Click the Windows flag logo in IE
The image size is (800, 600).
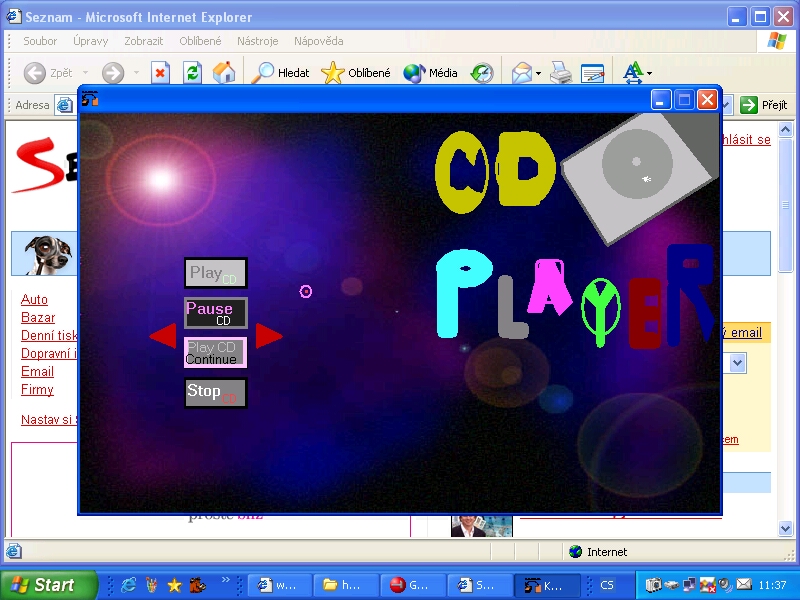coord(777,41)
